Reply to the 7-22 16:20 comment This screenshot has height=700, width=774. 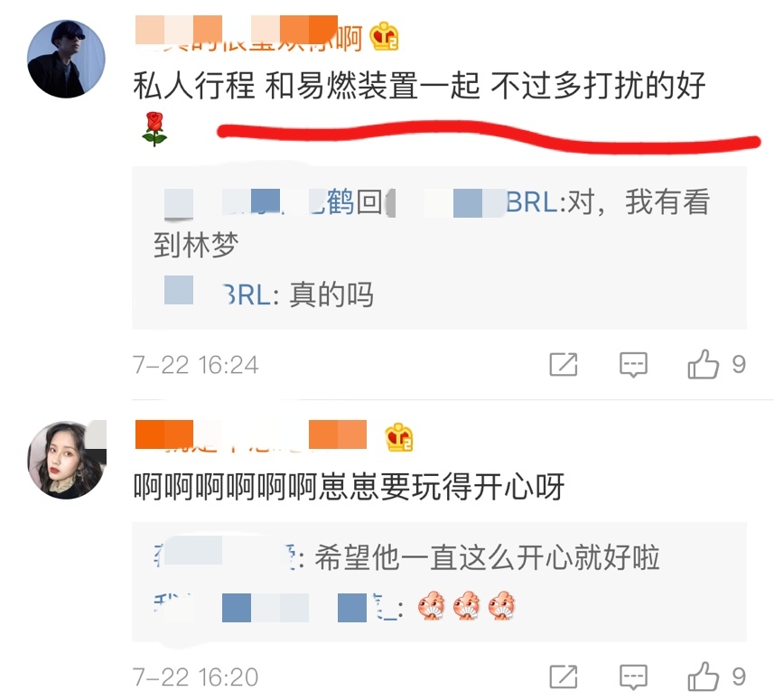[633, 677]
